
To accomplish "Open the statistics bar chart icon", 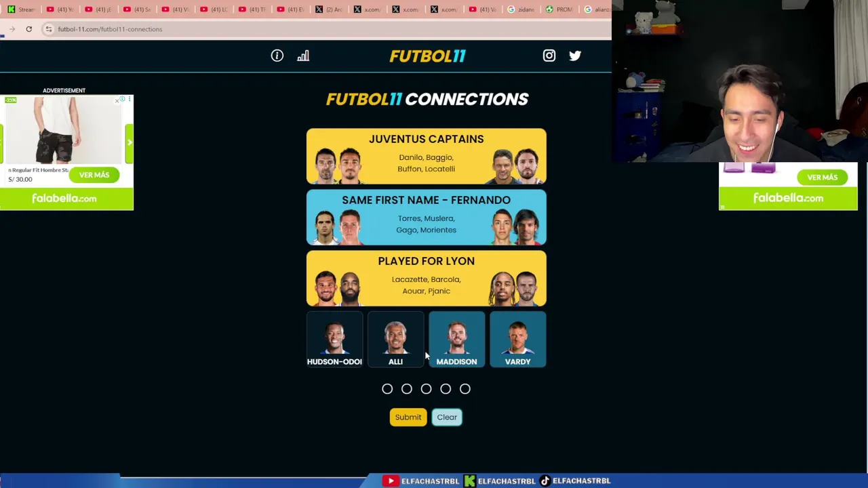I will (x=303, y=56).
